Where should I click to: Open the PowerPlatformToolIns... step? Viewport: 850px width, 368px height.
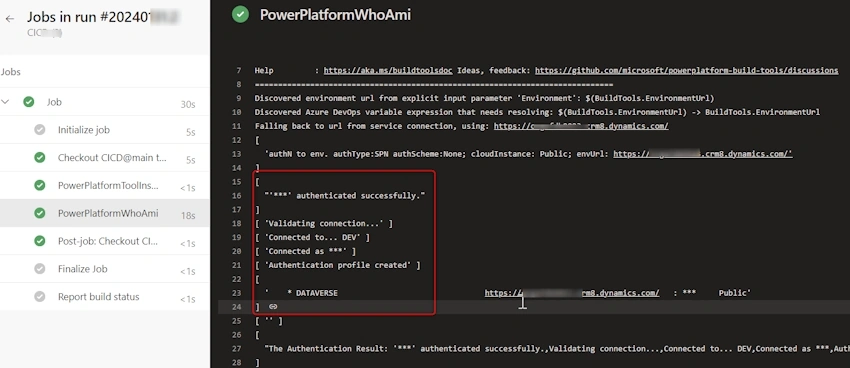(105, 185)
